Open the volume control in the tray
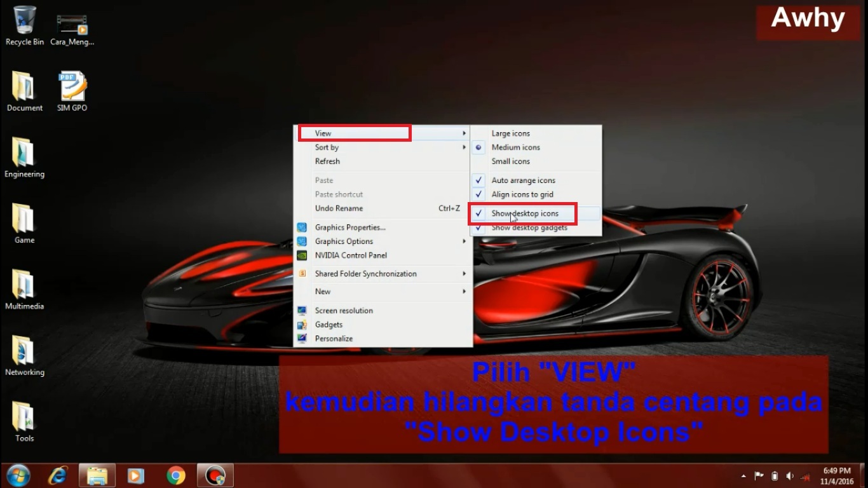The width and height of the screenshot is (868, 488). point(790,475)
